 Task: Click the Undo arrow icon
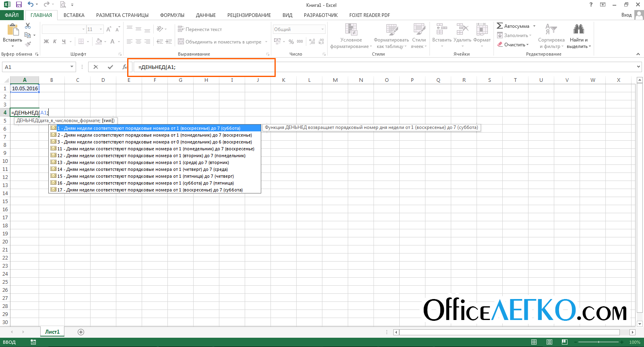pos(31,5)
